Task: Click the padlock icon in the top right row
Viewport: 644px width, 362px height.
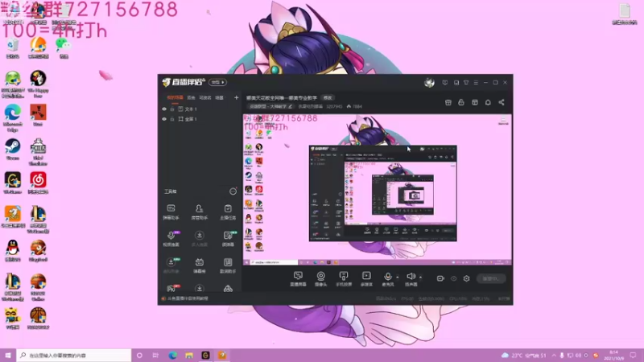Action: tap(461, 102)
